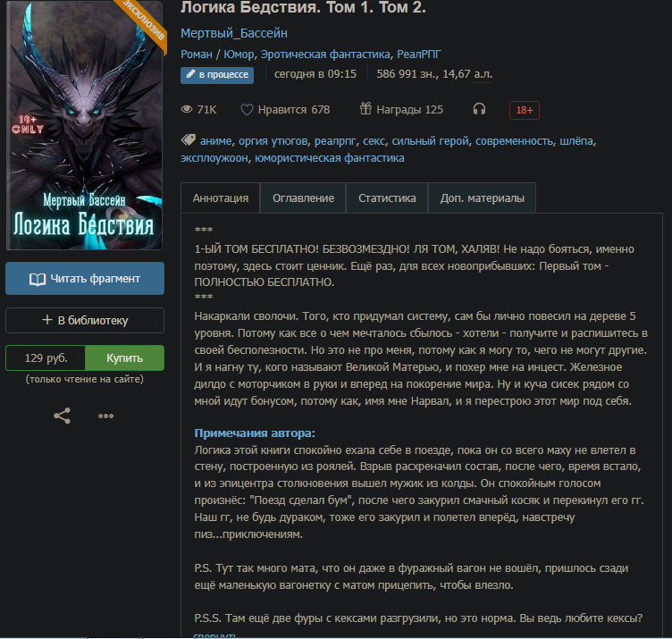Click the секс tag

(x=374, y=141)
